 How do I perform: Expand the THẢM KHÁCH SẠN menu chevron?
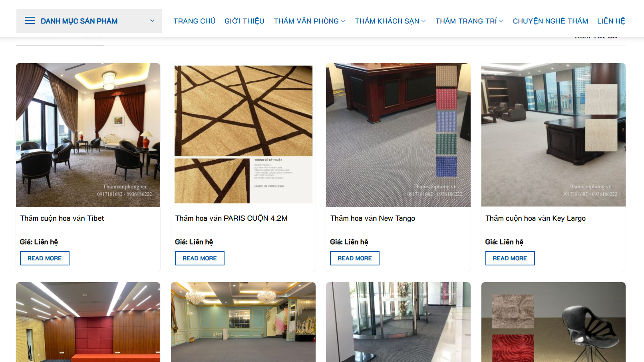[x=423, y=21]
